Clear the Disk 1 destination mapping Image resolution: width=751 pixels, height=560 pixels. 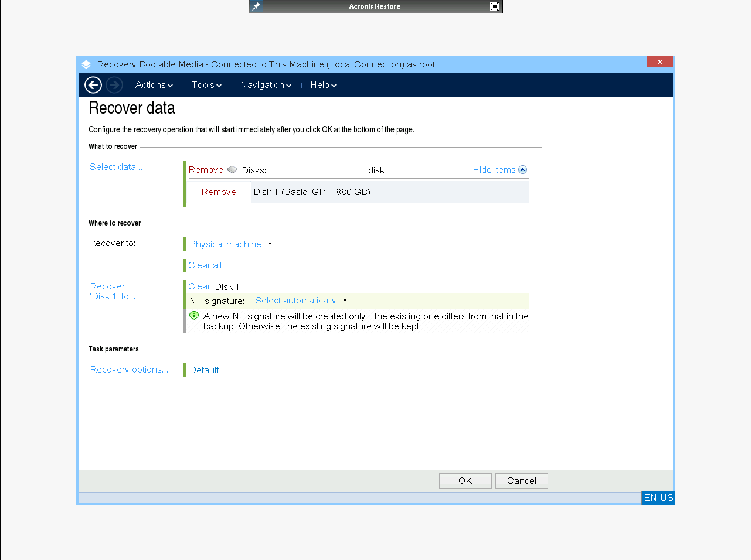pyautogui.click(x=199, y=286)
